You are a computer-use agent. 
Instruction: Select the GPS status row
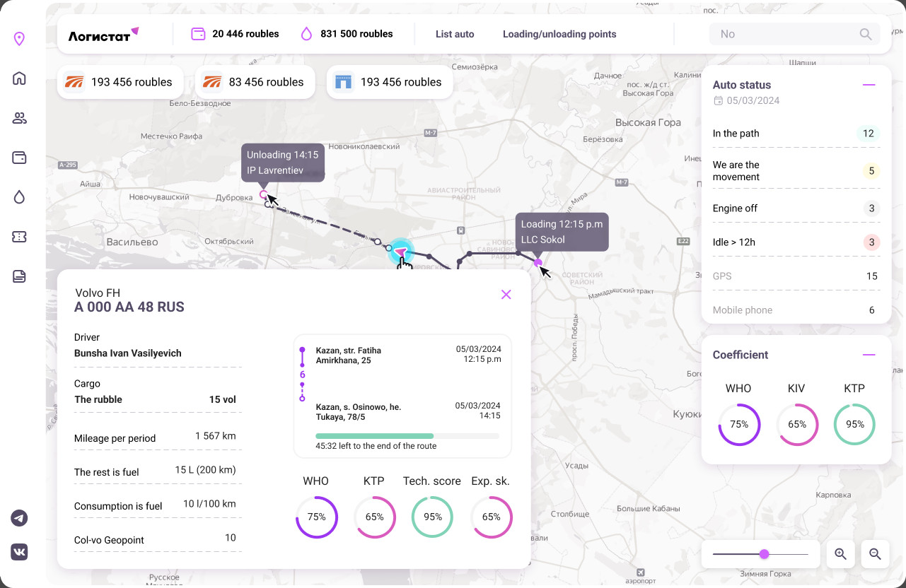point(796,276)
